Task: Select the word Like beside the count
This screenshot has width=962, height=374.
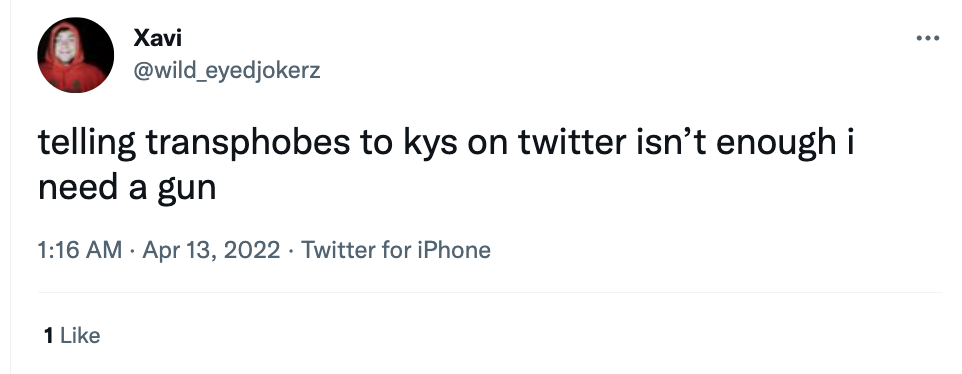Action: pos(80,335)
